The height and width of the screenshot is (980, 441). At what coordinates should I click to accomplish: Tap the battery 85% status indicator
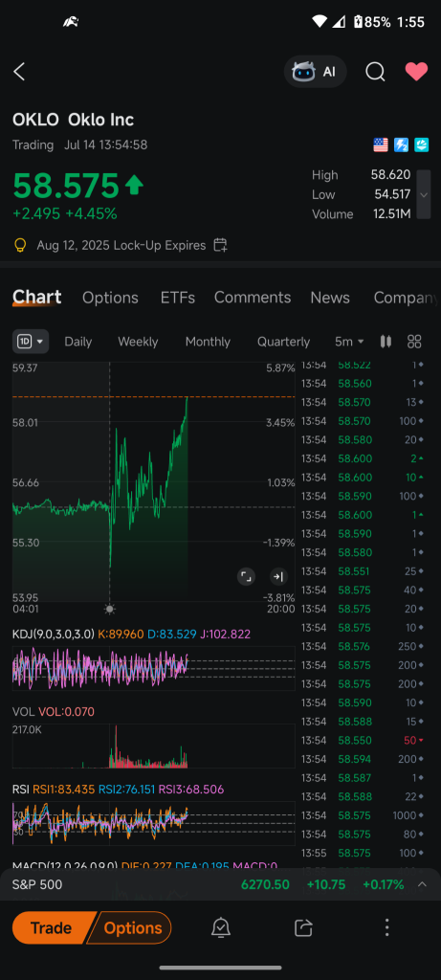click(372, 22)
